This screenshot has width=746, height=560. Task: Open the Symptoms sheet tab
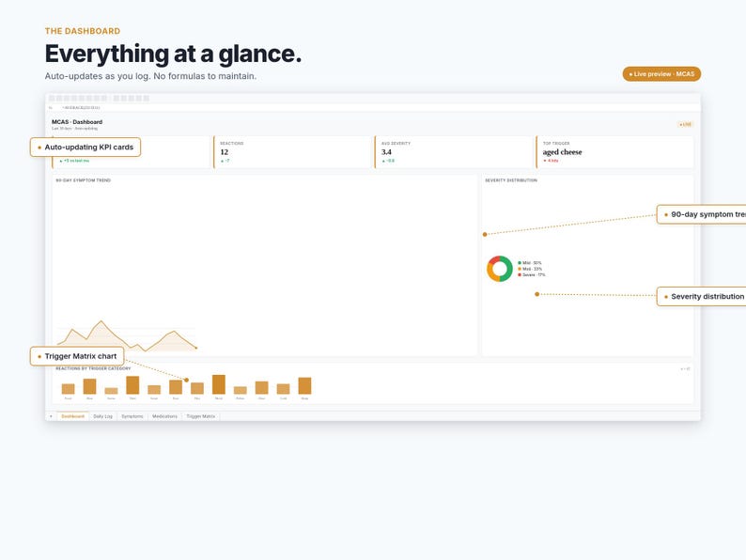click(x=132, y=416)
